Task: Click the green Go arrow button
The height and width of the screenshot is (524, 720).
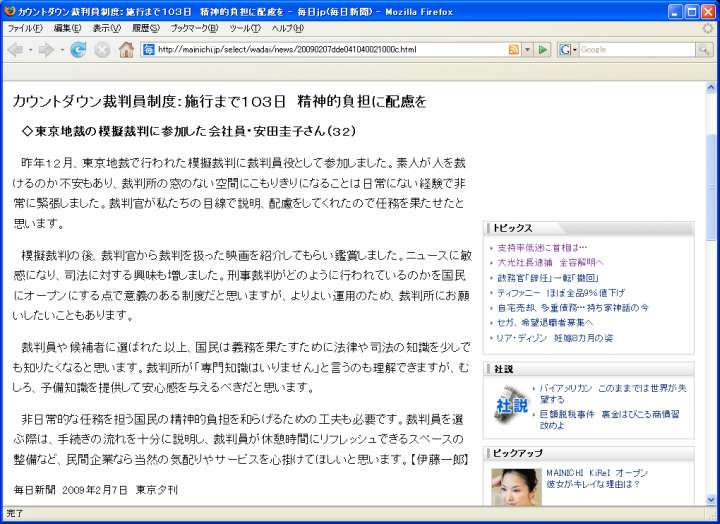Action: click(543, 49)
